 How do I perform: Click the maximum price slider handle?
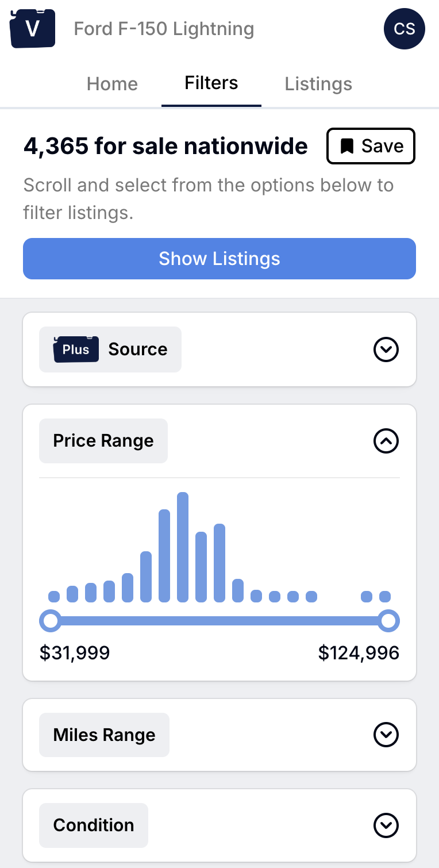(389, 621)
